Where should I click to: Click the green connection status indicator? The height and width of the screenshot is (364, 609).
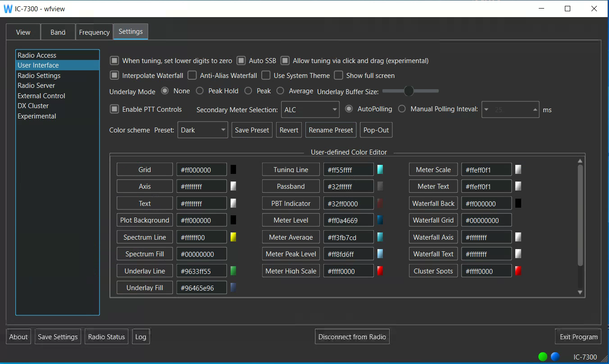click(542, 356)
